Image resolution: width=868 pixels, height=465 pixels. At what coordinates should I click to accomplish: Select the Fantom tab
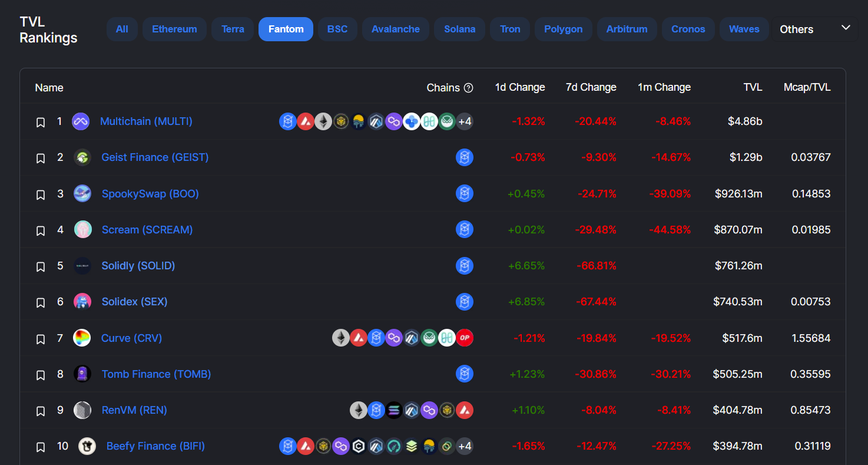(x=286, y=29)
